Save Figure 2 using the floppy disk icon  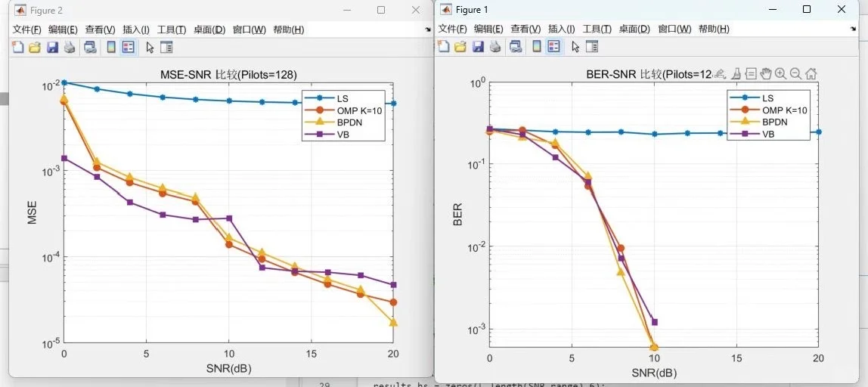pos(52,47)
